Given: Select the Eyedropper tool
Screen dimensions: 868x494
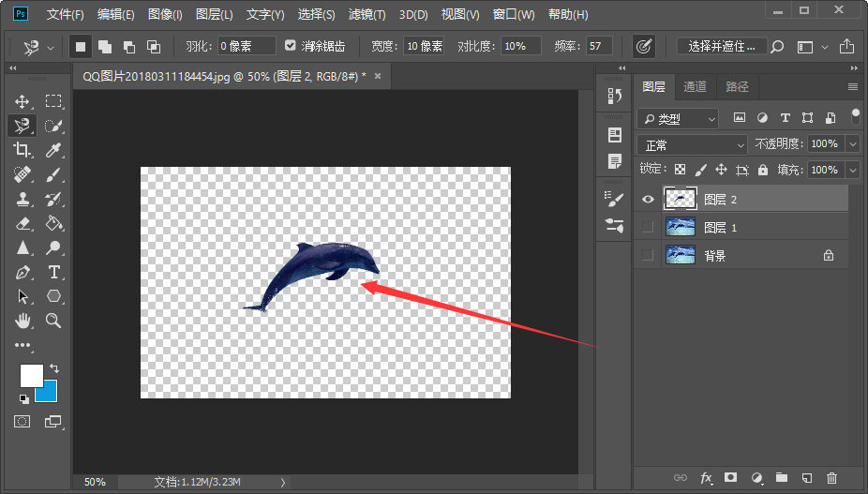Looking at the screenshot, I should [x=53, y=150].
